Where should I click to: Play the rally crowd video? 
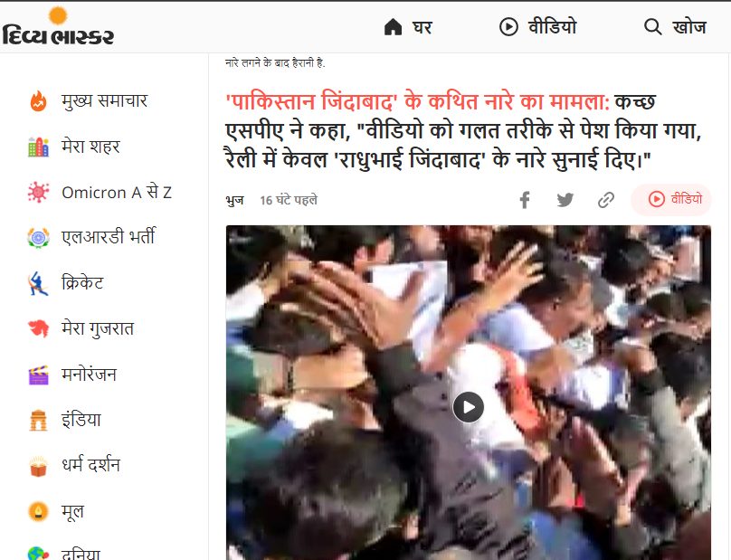click(x=468, y=407)
